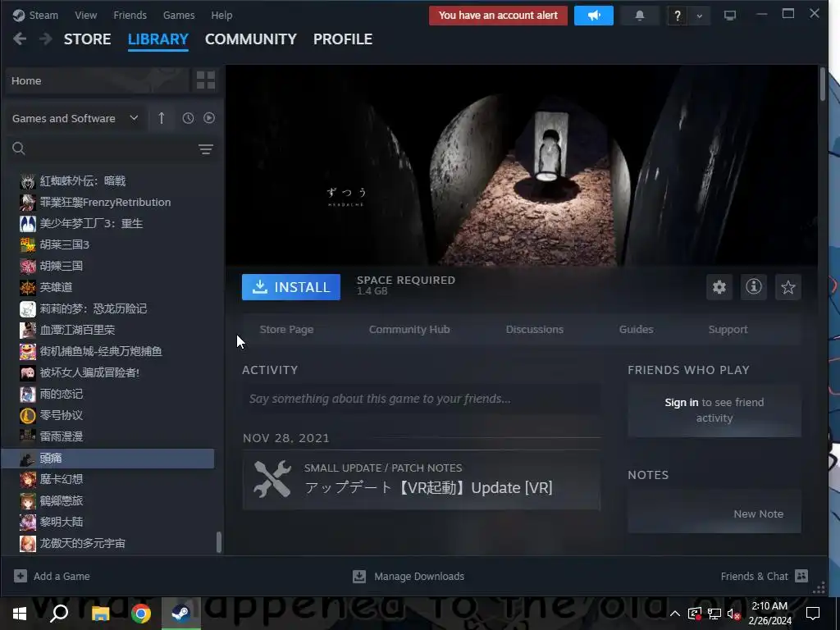
Task: Open the advanced filter options icon
Action: [x=206, y=149]
